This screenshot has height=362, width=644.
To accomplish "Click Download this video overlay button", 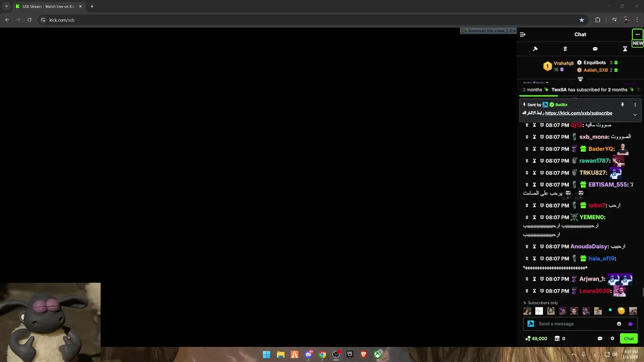I will coord(485,31).
